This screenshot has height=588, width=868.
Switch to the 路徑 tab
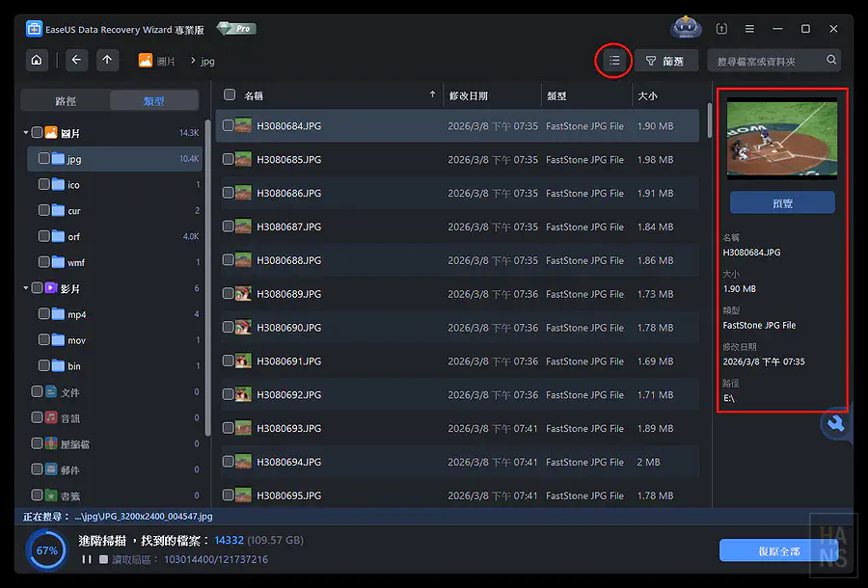(x=66, y=101)
